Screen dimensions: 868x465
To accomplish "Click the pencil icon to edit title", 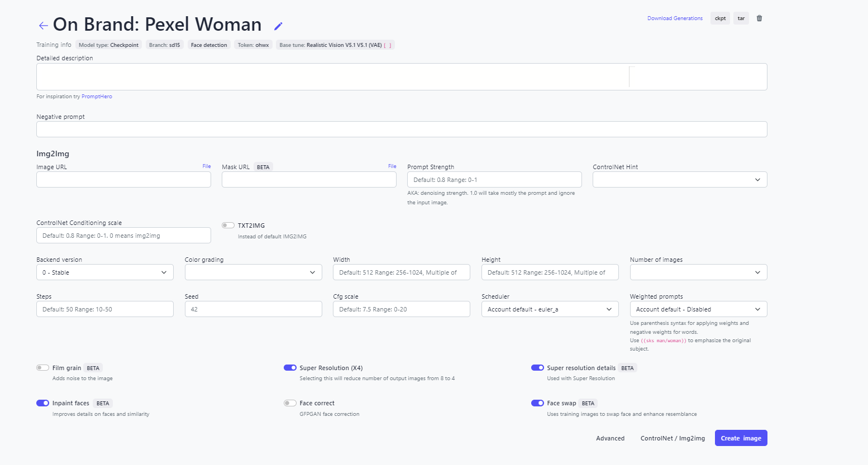I will point(278,26).
